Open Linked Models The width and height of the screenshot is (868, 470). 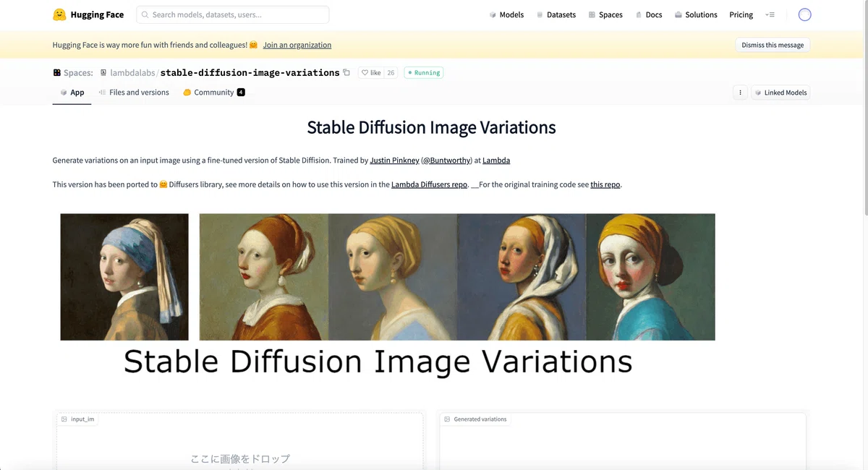coord(780,93)
